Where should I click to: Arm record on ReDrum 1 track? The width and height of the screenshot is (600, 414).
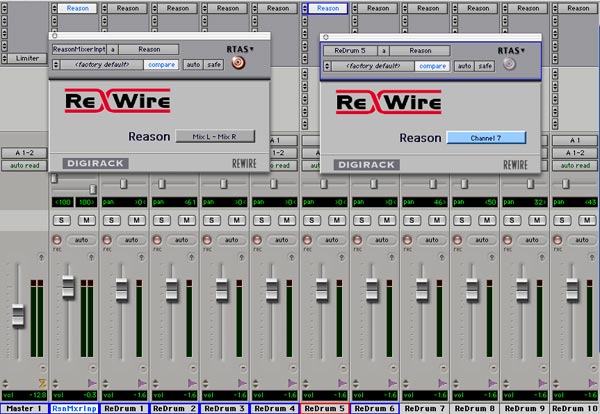tap(107, 240)
